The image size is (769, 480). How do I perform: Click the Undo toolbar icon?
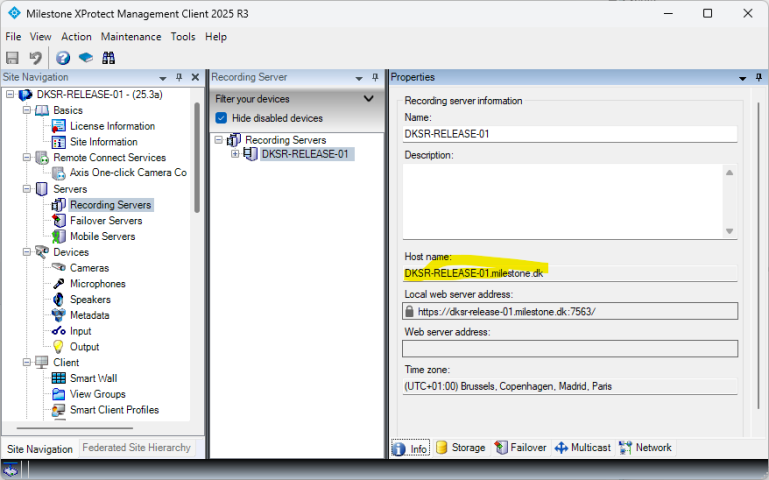36,58
